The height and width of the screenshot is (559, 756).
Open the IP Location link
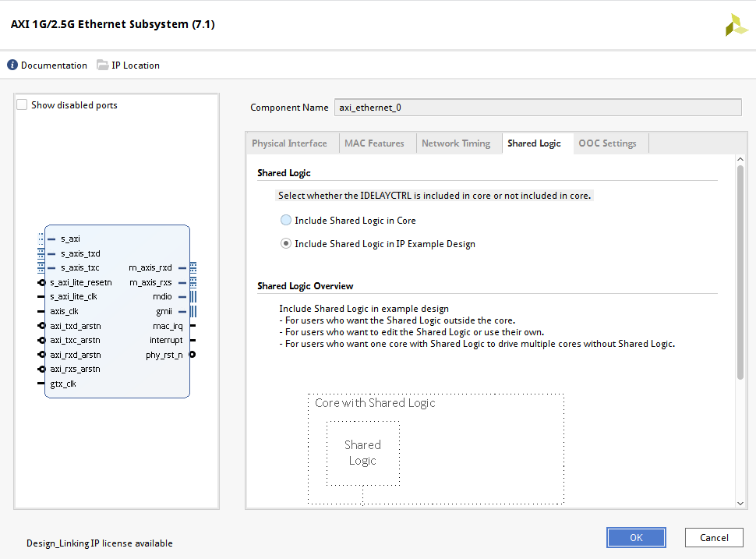[x=136, y=65]
